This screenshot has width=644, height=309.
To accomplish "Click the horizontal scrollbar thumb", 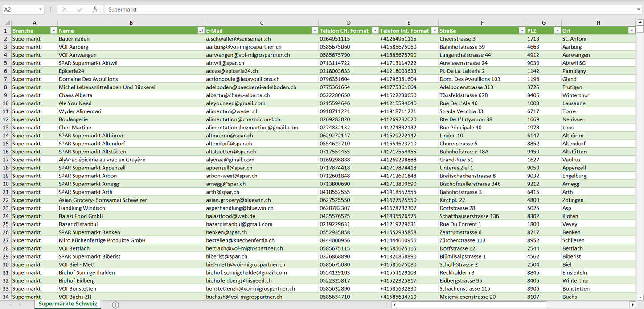I will tap(472, 305).
